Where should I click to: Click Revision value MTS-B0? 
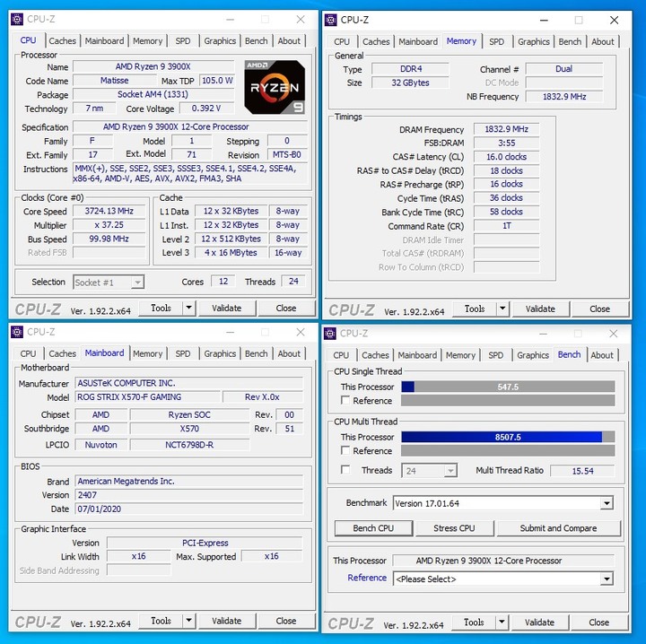[x=287, y=155]
